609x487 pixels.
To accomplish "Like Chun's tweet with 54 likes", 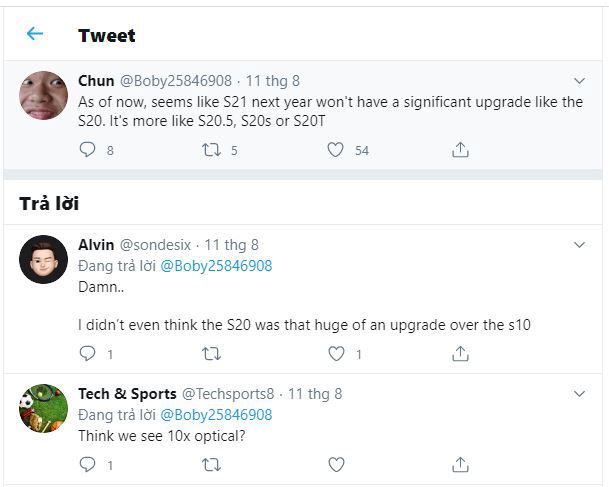I will pos(336,150).
